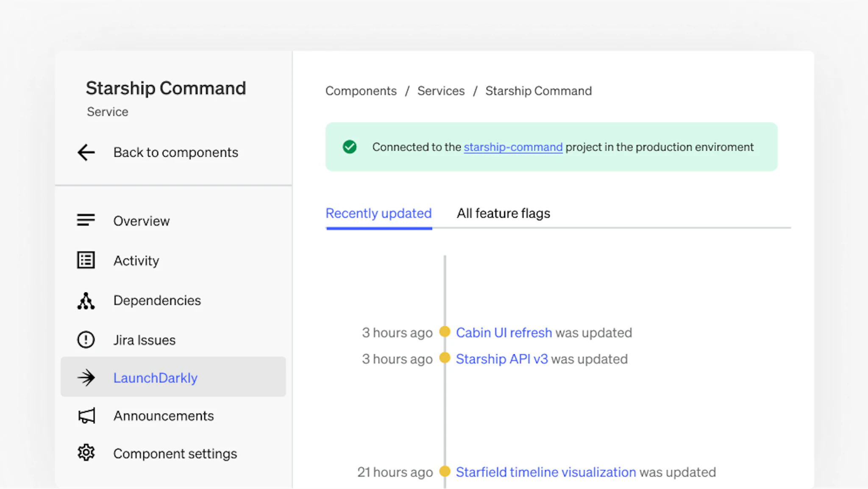Click the Activity list icon
Screen dimensions: 868x489
(86, 260)
